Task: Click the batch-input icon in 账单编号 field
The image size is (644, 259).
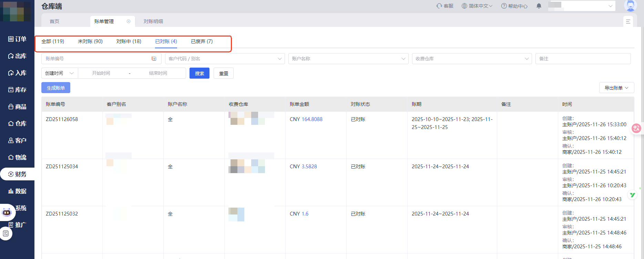Action: 154,59
